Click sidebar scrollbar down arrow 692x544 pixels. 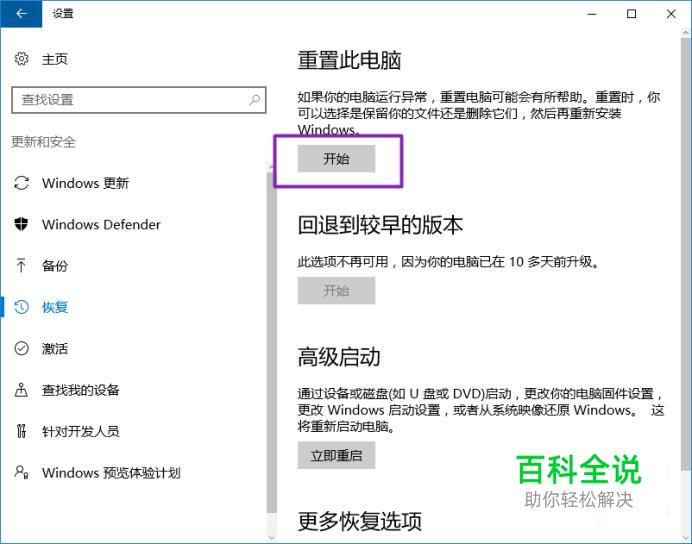click(271, 538)
